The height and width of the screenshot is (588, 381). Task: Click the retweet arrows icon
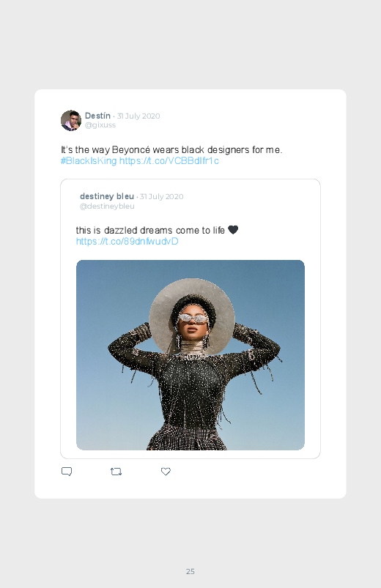pyautogui.click(x=116, y=472)
